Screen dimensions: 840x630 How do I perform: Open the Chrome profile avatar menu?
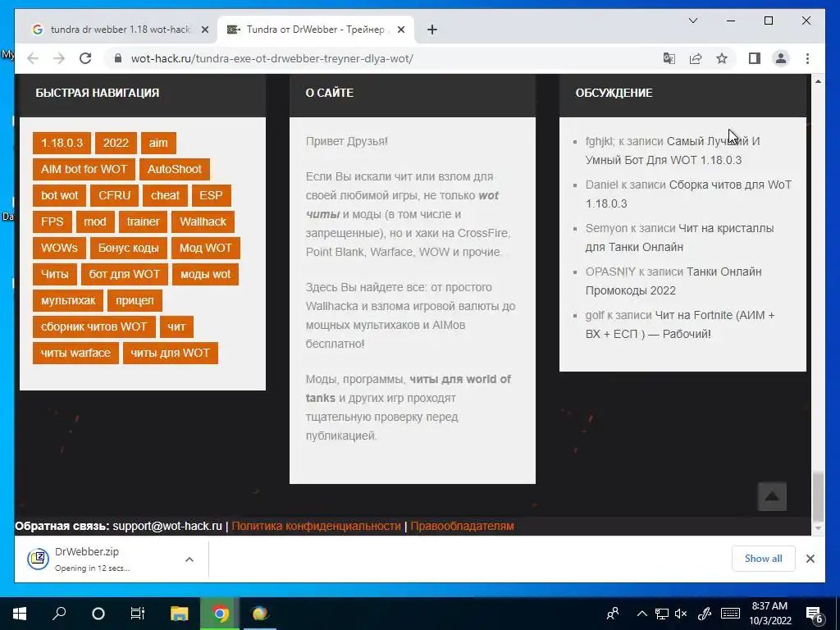[781, 58]
